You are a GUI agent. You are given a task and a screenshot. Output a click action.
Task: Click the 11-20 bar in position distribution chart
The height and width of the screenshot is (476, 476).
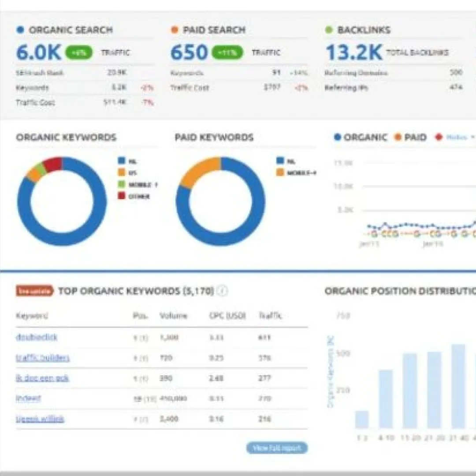click(x=410, y=390)
